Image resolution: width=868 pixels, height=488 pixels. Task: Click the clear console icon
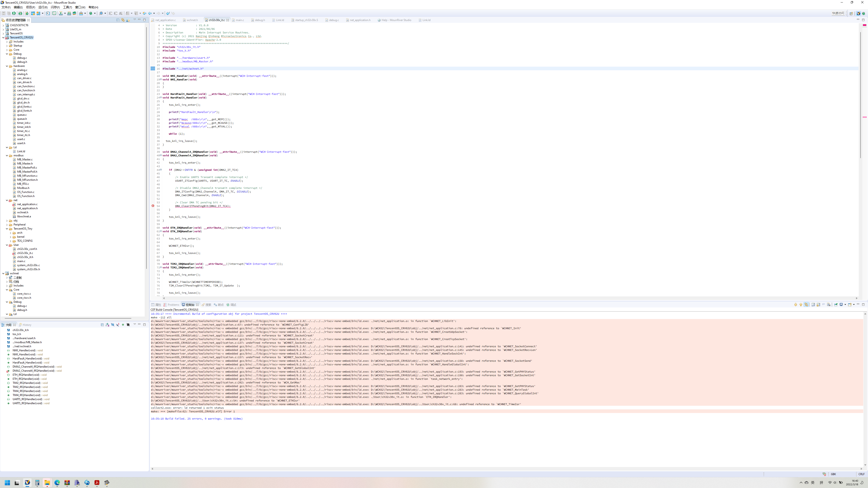[829, 305]
